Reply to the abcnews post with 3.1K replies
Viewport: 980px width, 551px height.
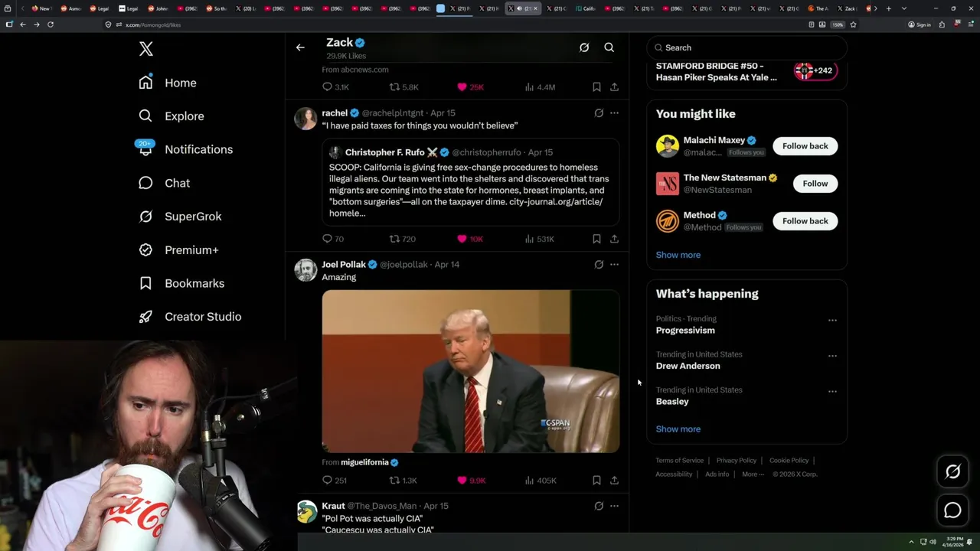(x=335, y=87)
